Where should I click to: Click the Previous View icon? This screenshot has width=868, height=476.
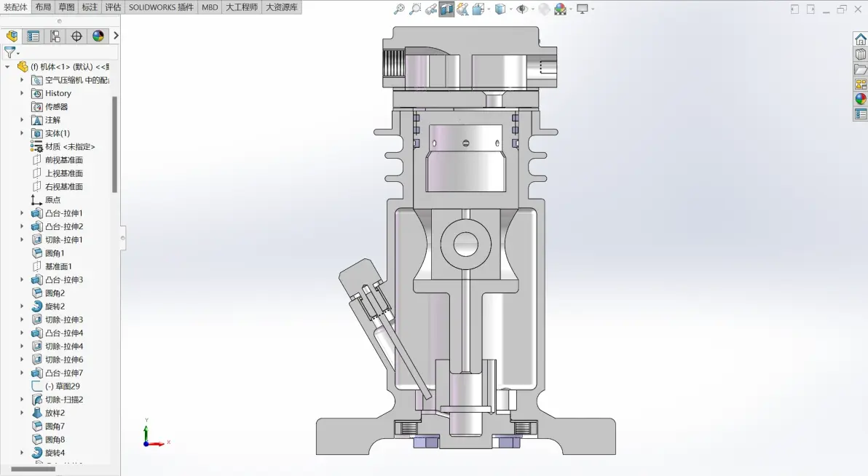(430, 9)
